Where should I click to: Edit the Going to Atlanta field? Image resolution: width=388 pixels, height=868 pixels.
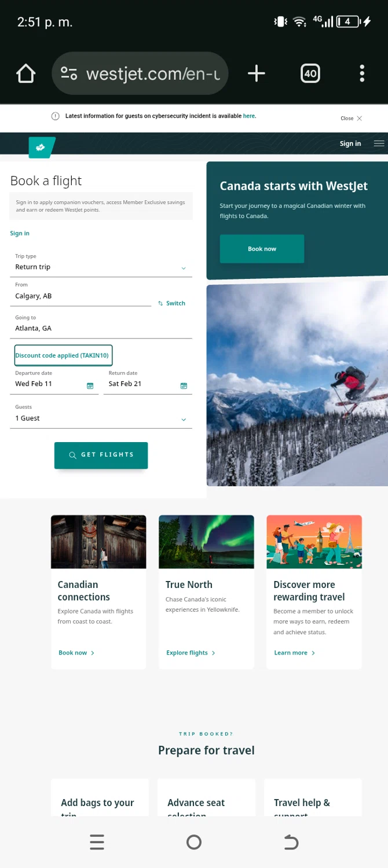tap(101, 325)
